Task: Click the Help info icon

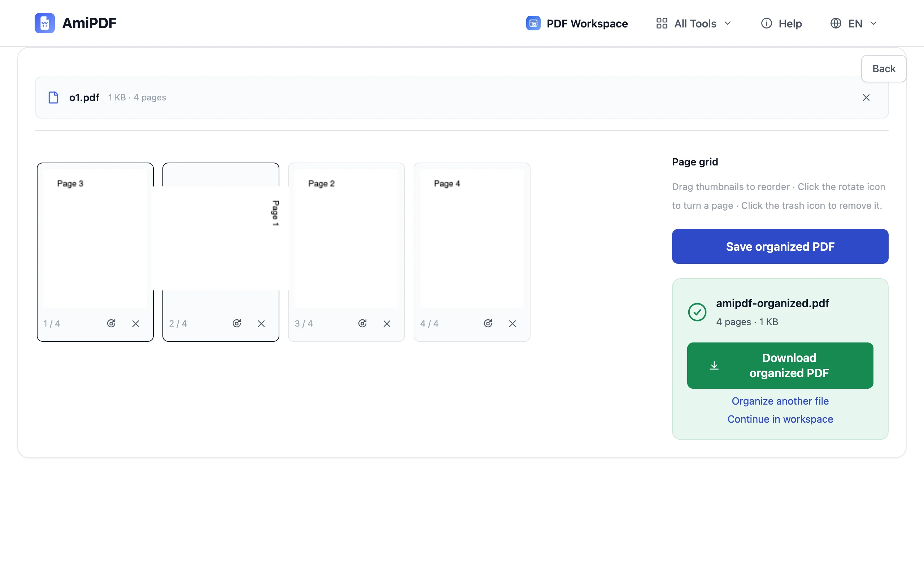Action: click(766, 23)
